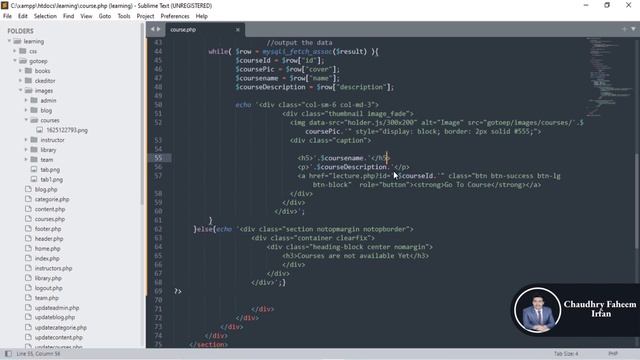The image size is (640, 360).
Task: Open the tab list dropdown arrow
Action: click(633, 29)
